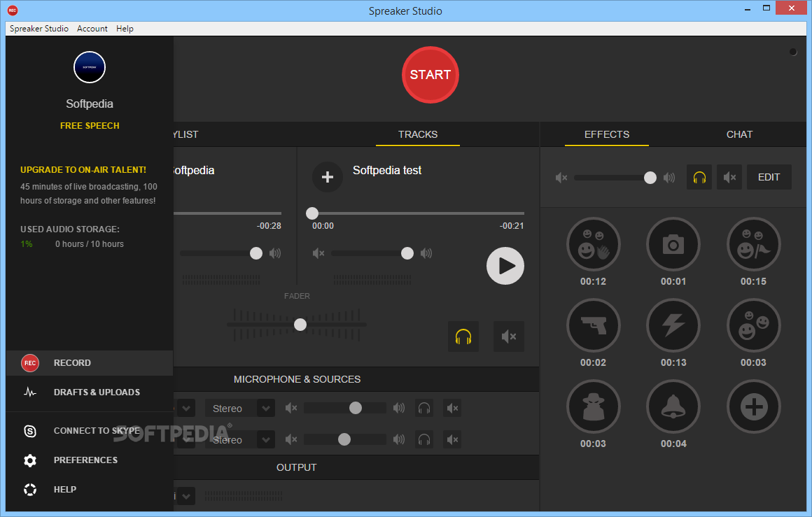Click Softpedia test track loud speaker icon
This screenshot has height=517, width=812.
[426, 253]
